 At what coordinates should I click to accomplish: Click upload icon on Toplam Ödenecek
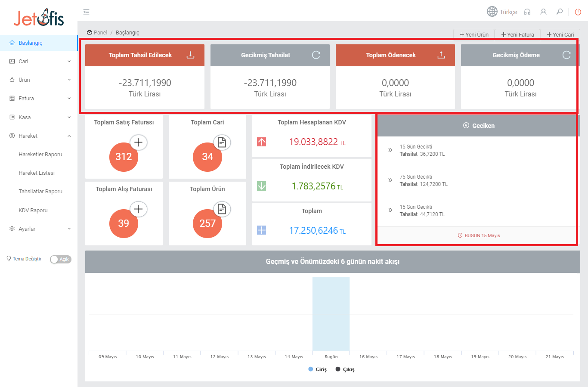(441, 55)
